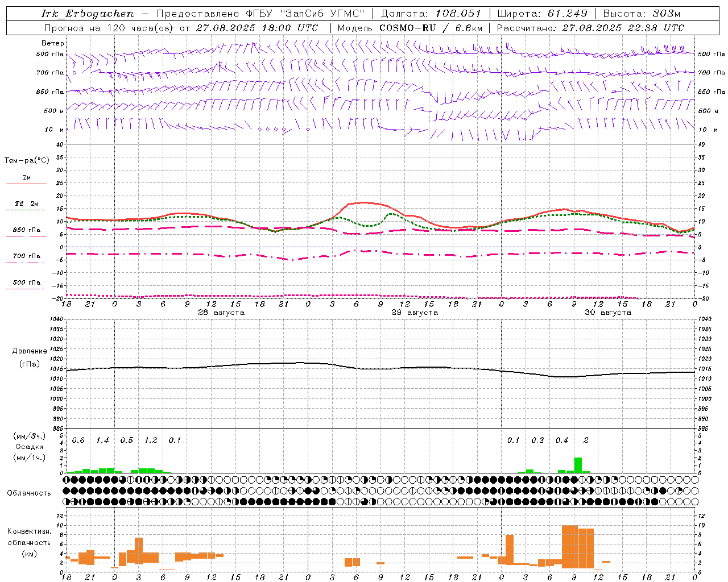This screenshot has width=728, height=582.
Task: Click the '(гПа)' unit under Давление
Action: (x=30, y=364)
